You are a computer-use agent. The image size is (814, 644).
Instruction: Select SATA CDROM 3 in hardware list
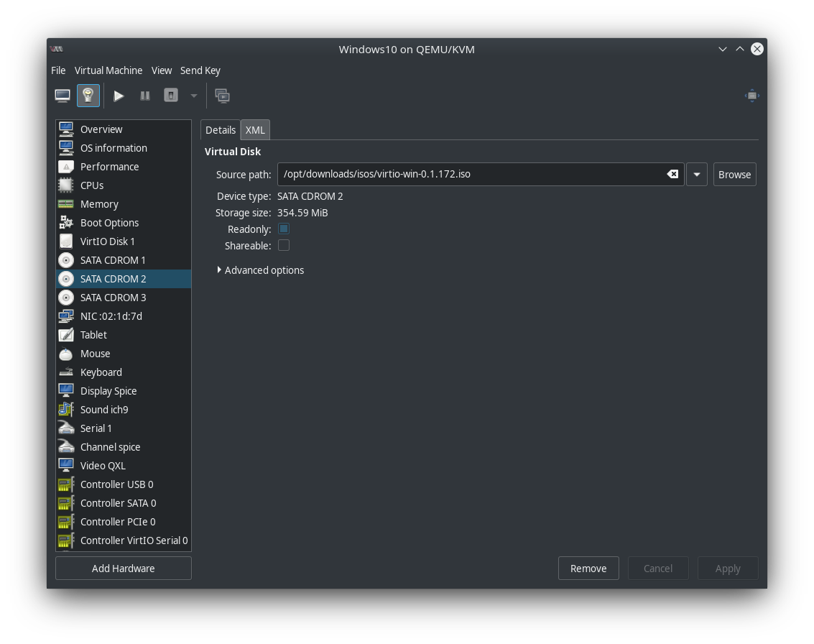[113, 298]
